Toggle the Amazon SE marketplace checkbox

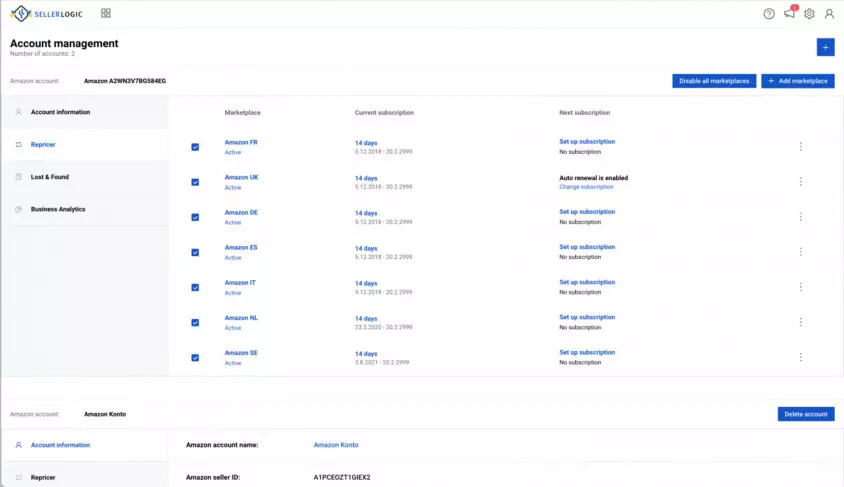tap(195, 358)
